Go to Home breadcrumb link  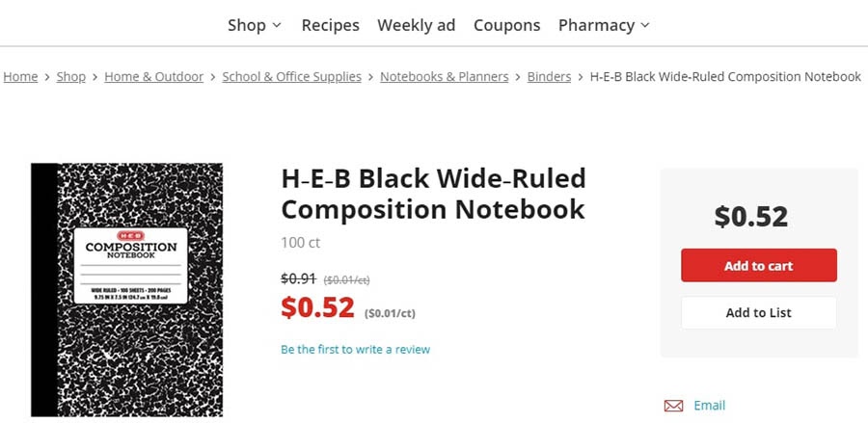(x=20, y=77)
